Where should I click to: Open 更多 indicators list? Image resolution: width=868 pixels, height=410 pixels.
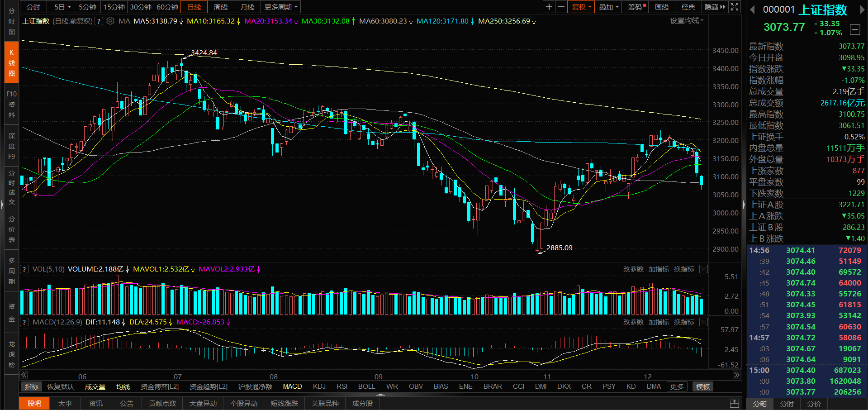pyautogui.click(x=677, y=386)
